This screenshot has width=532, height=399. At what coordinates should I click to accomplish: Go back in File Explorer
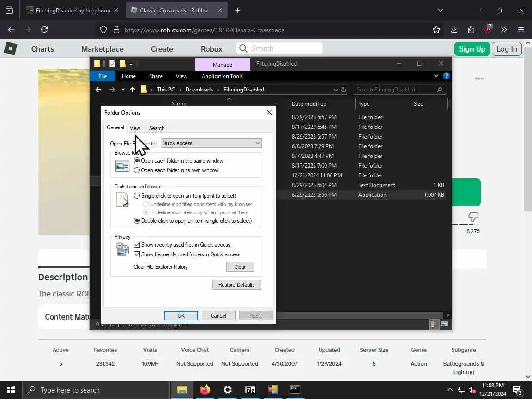98,90
